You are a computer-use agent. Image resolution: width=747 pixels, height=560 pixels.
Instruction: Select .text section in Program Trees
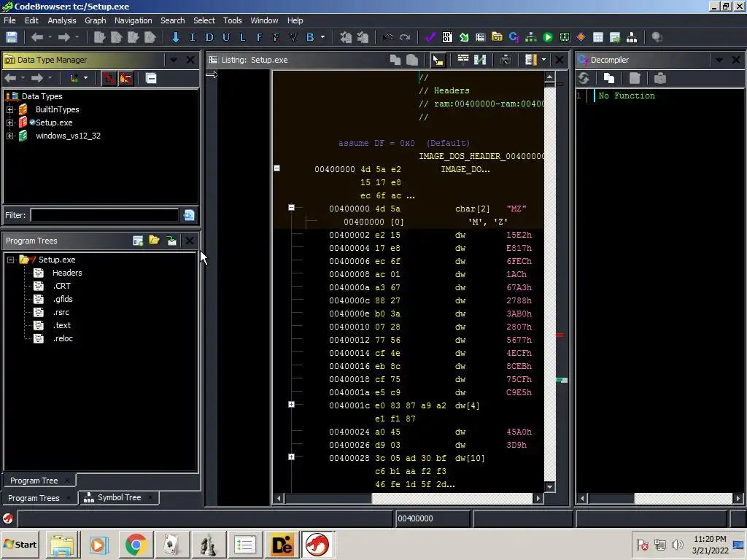[62, 326]
